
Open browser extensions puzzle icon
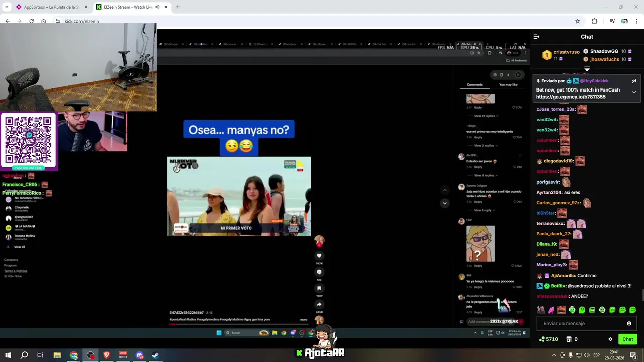click(594, 21)
